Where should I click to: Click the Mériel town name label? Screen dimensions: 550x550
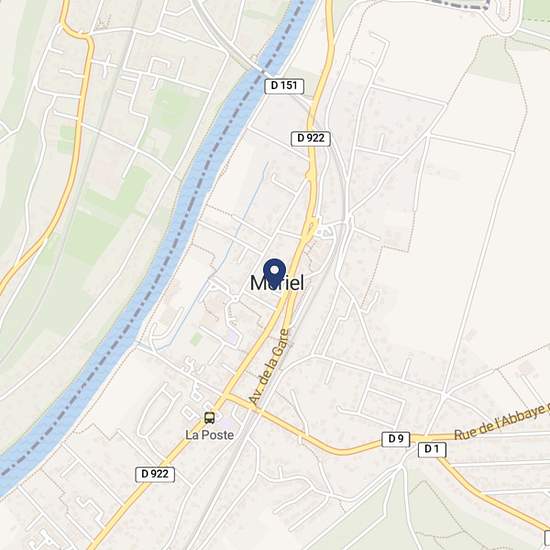tap(277, 283)
